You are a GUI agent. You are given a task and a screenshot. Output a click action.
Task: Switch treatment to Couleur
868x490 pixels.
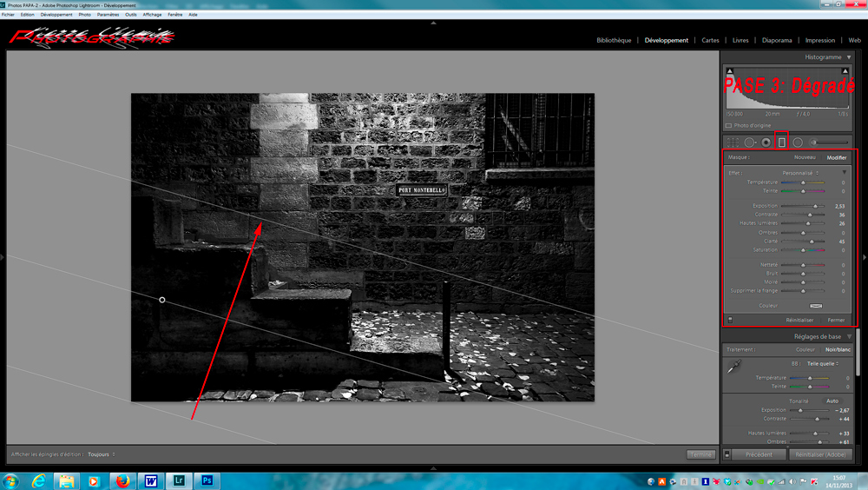point(806,349)
